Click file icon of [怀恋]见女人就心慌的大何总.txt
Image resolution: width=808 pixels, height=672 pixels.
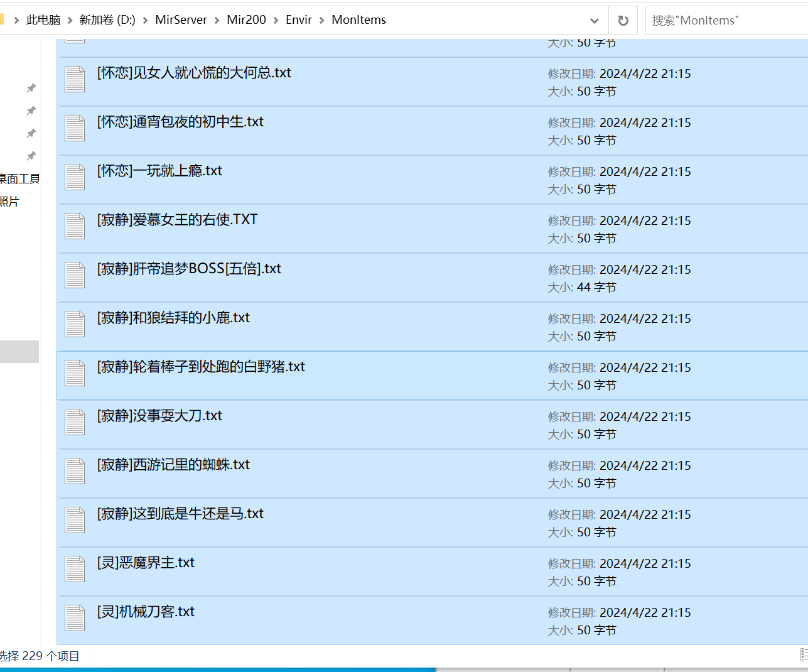[x=75, y=79]
